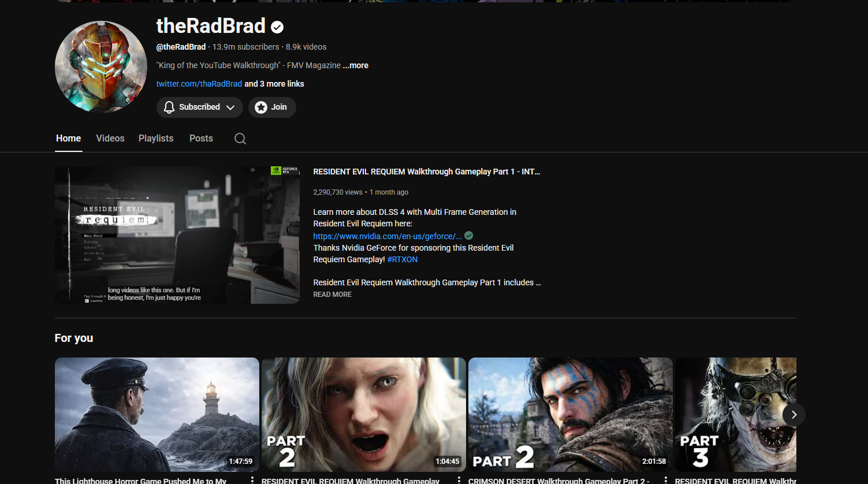Click the star icon on Join button

[261, 107]
